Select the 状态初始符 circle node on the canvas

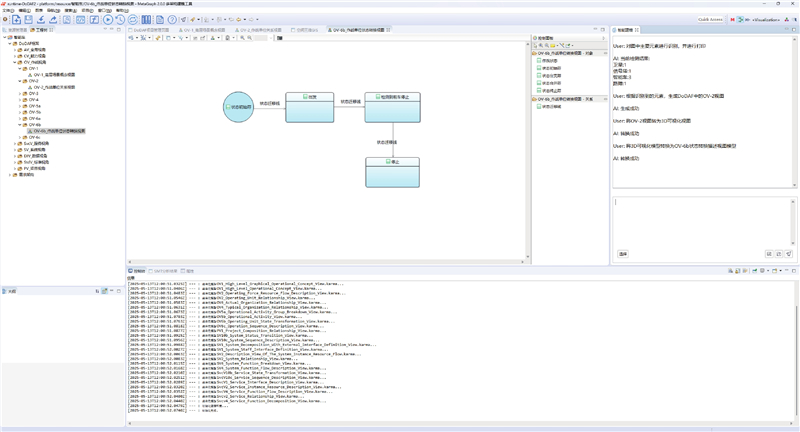pos(240,107)
